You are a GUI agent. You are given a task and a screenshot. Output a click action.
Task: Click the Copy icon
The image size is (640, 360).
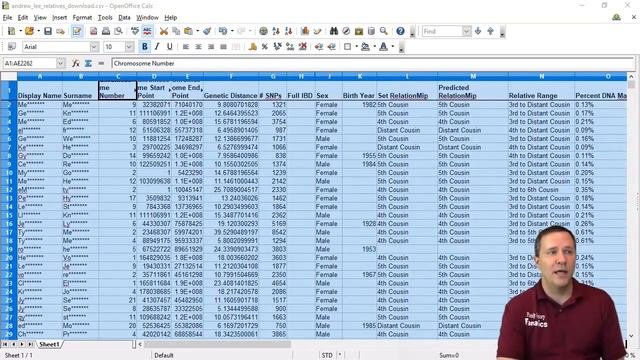(176, 31)
